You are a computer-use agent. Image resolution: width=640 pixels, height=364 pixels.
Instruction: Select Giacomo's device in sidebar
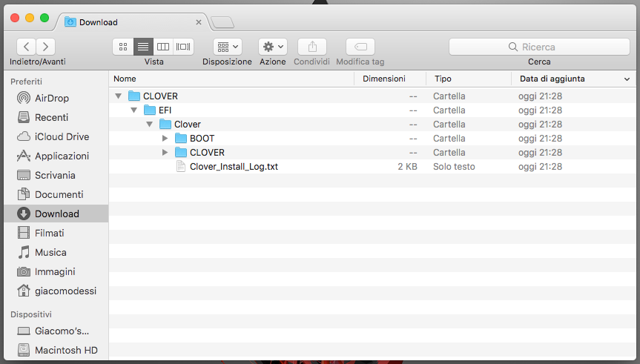tap(56, 331)
